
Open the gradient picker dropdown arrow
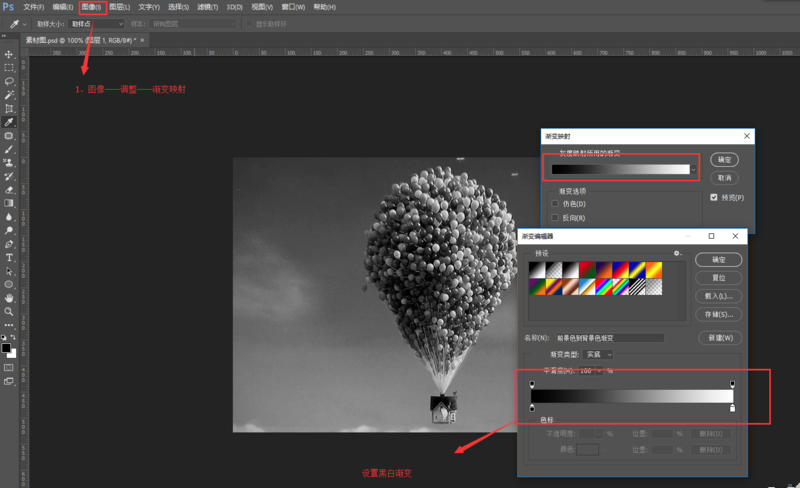click(x=693, y=169)
